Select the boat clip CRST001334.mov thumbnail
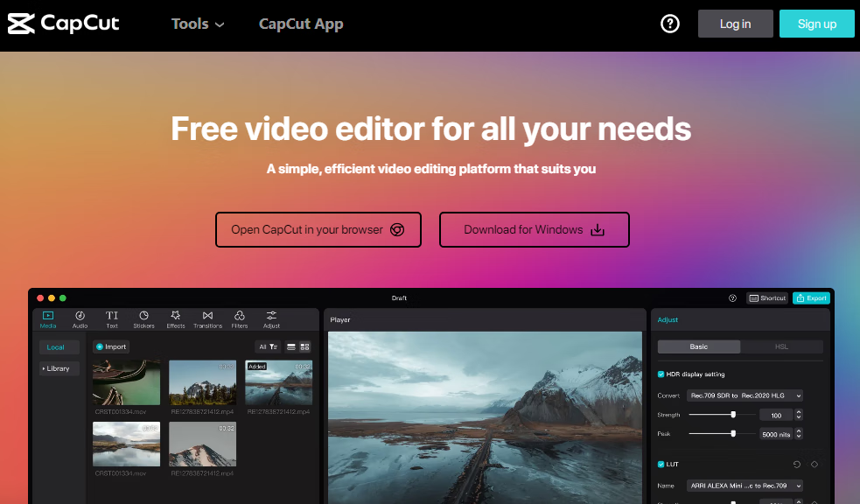 126,382
